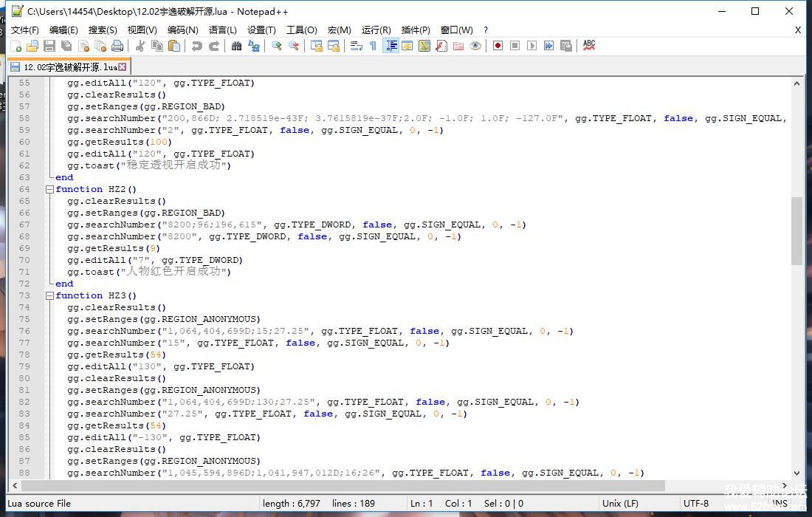Click the Stop recording macro icon
Viewport: 812px width, 517px height.
(x=515, y=46)
